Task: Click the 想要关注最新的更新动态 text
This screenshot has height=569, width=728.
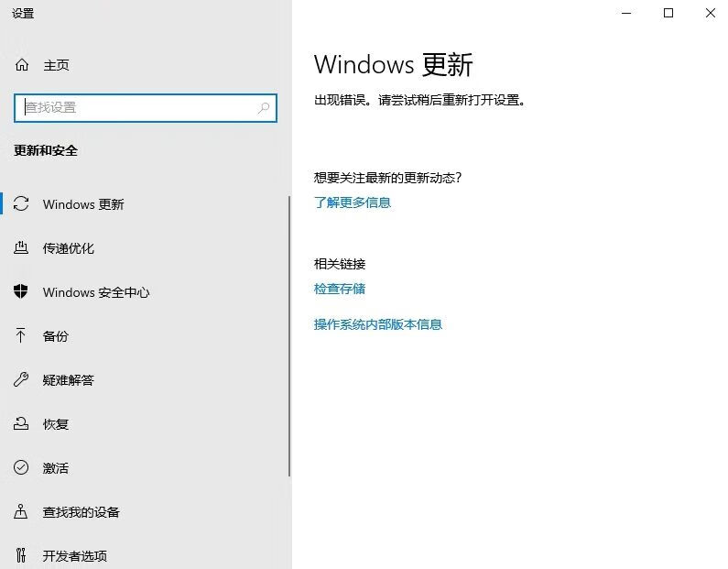Action: click(387, 178)
